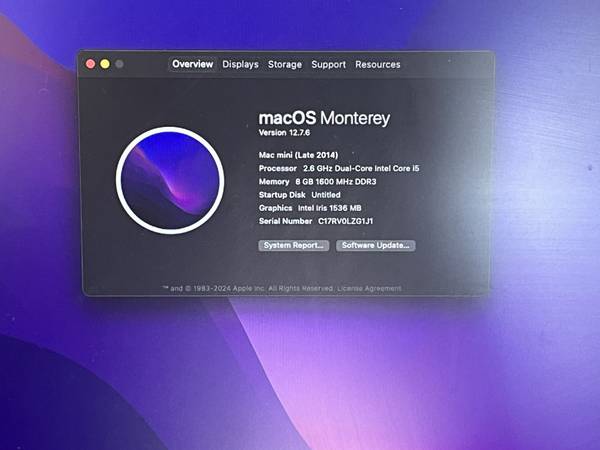Screen dimensions: 600x450
Task: Minimize window with the yellow button
Action: tap(104, 64)
